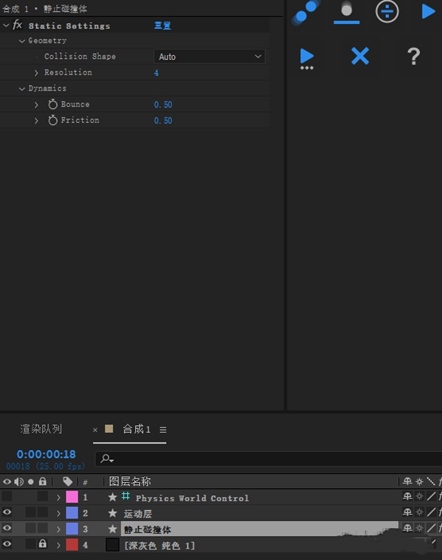Open the 合成 1 panel menu icon
Image resolution: width=442 pixels, height=560 pixels.
[163, 430]
